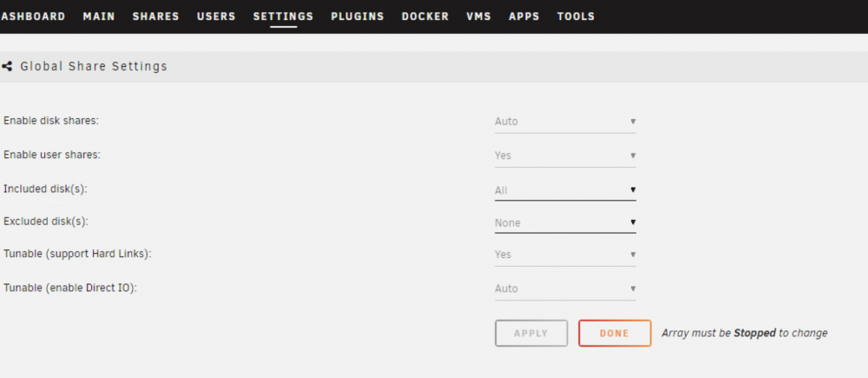This screenshot has height=378, width=868.
Task: Open the enable Direct IO tunable dropdown
Action: pos(565,288)
